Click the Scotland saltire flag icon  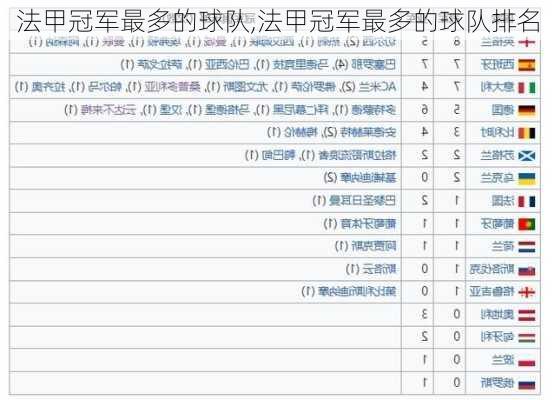[526, 156]
